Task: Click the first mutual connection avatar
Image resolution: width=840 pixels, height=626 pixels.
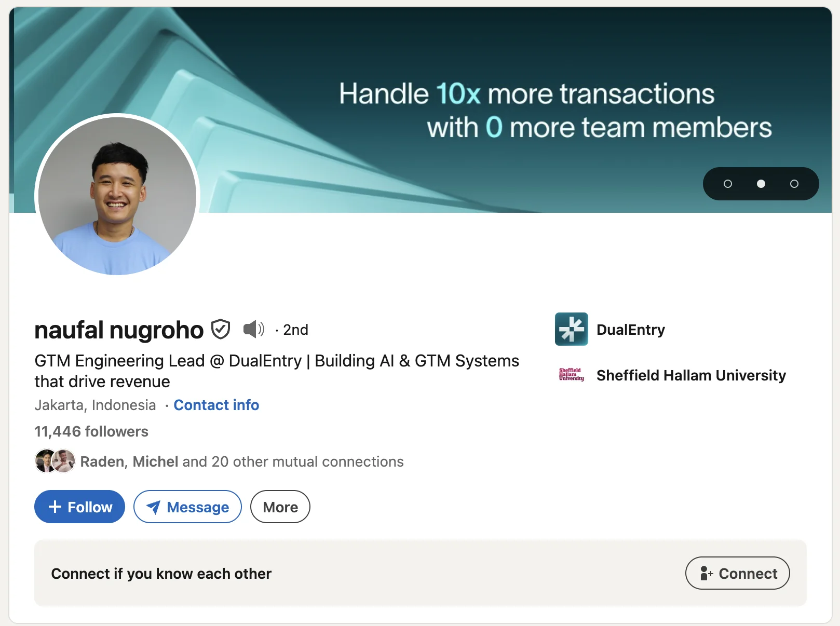Action: point(46,461)
